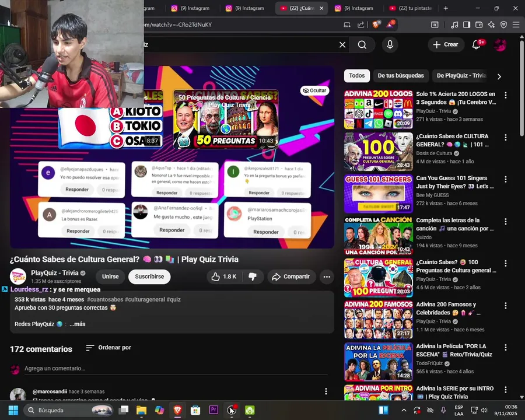The height and width of the screenshot is (420, 525).
Task: Dislike the video
Action: tap(253, 276)
